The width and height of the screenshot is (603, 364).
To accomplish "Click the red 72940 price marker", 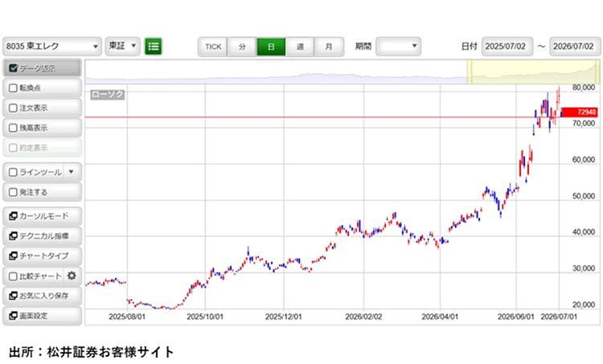I will click(x=580, y=112).
